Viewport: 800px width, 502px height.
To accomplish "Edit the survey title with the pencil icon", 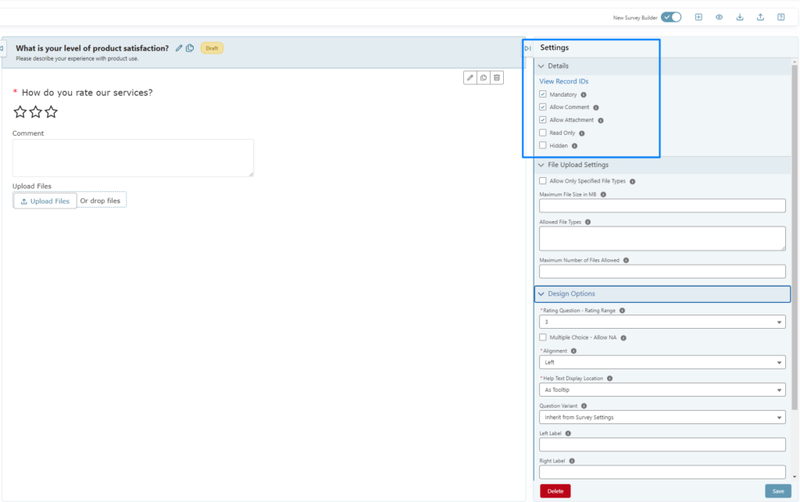I will 179,48.
